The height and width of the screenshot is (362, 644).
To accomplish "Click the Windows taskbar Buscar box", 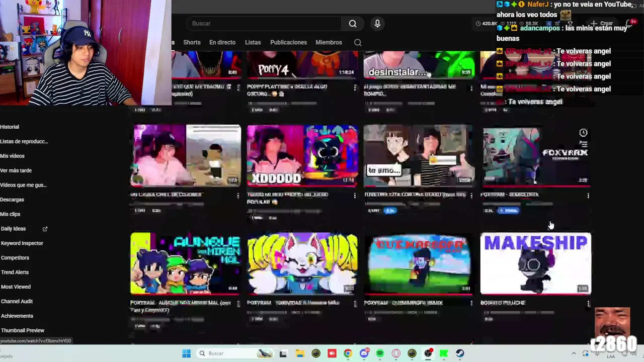I will (x=235, y=353).
